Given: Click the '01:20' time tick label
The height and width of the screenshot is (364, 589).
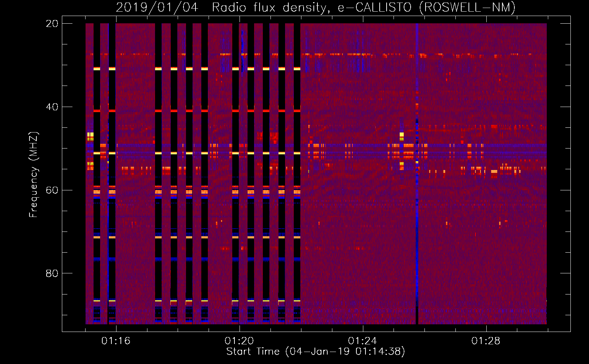Looking at the screenshot, I should click(x=239, y=341).
